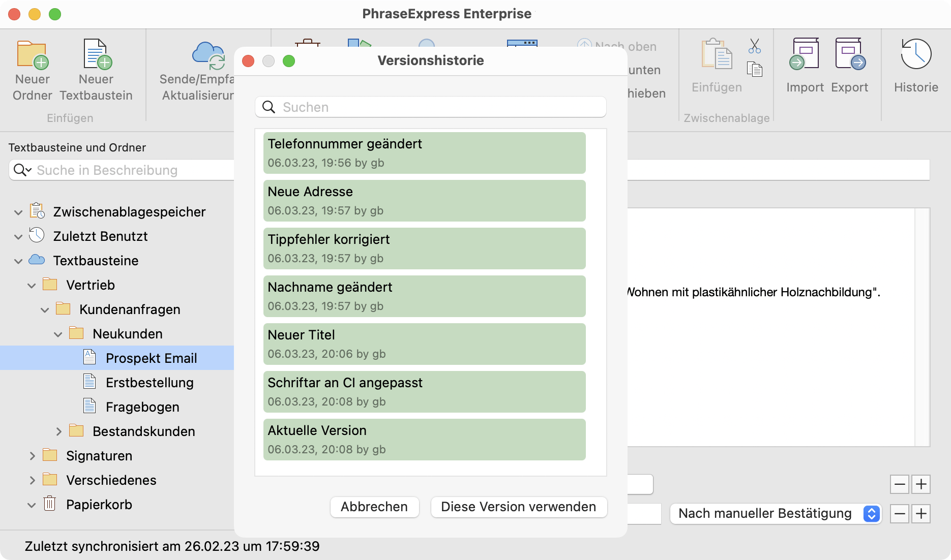Click the Papierkorb trash icon
The image size is (951, 560).
(50, 504)
